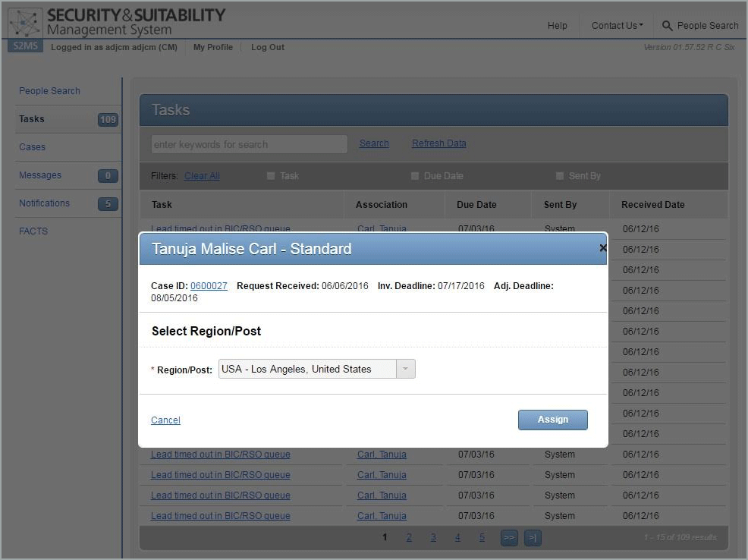Click the Notifications count badge

coord(108,203)
